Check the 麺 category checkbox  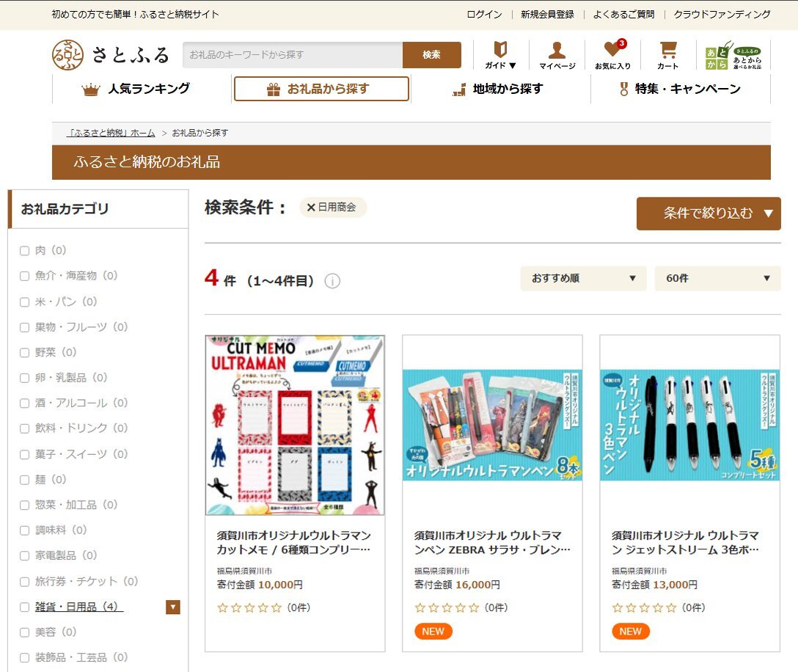[x=24, y=480]
